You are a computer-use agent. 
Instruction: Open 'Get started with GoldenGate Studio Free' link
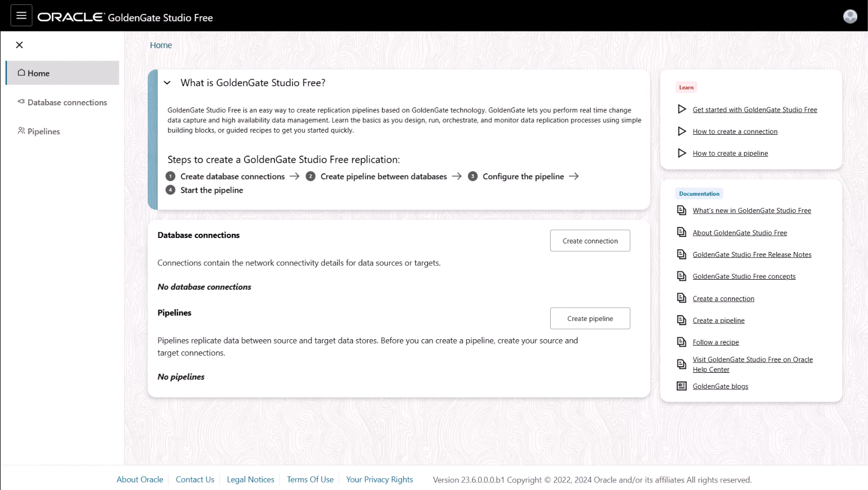pyautogui.click(x=755, y=110)
